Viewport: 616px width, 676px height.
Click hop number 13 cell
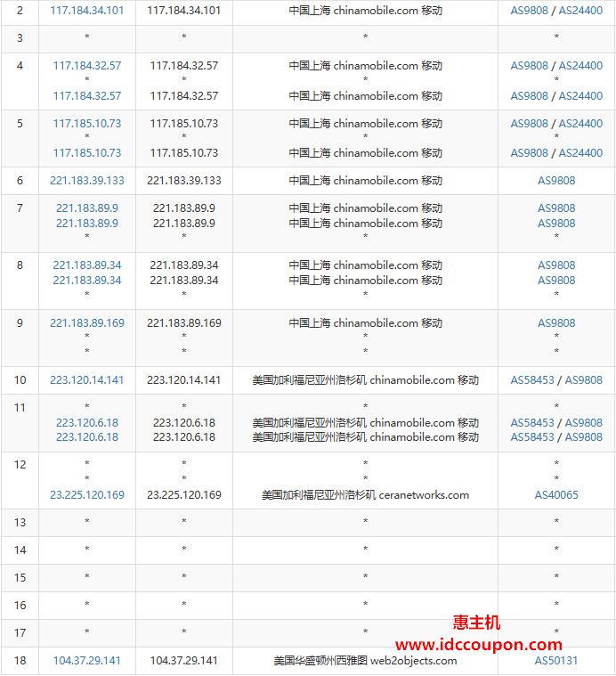coord(20,523)
